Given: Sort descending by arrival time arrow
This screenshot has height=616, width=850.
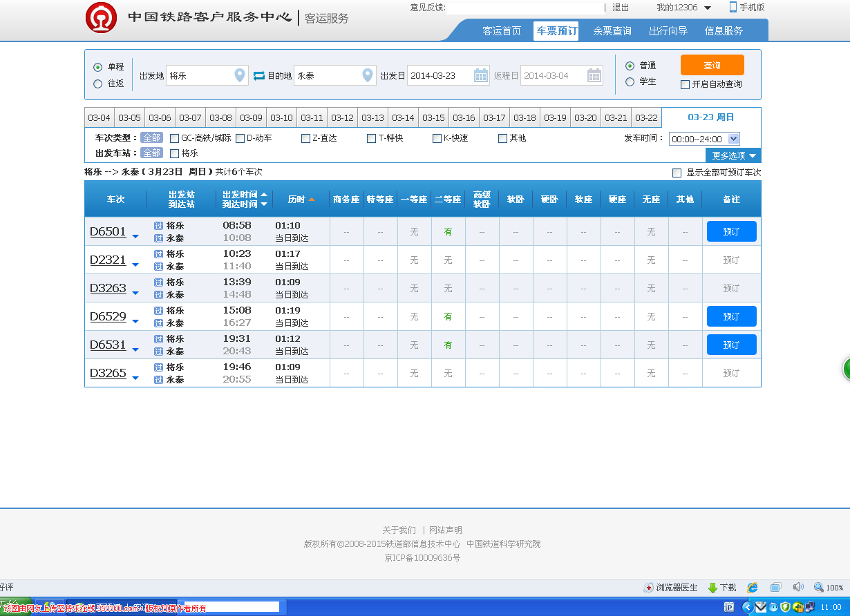Looking at the screenshot, I should click(x=263, y=204).
